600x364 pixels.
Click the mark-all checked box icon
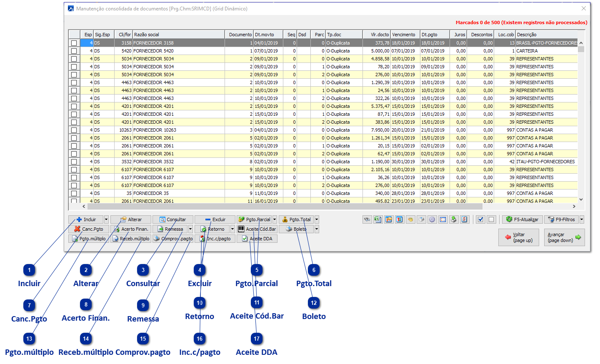[x=480, y=219]
